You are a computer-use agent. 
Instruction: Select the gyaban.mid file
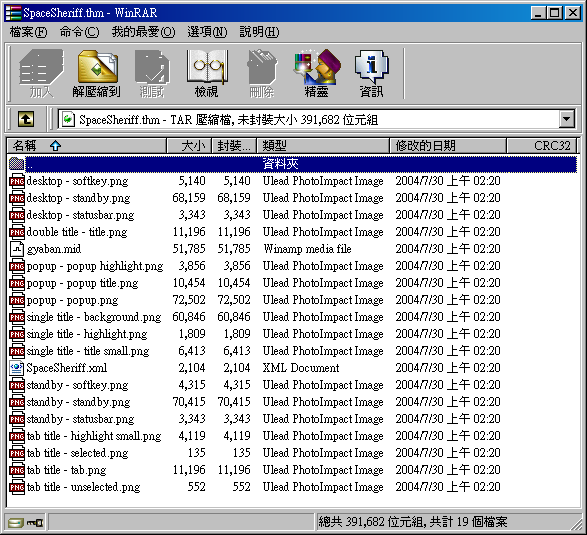coord(54,249)
